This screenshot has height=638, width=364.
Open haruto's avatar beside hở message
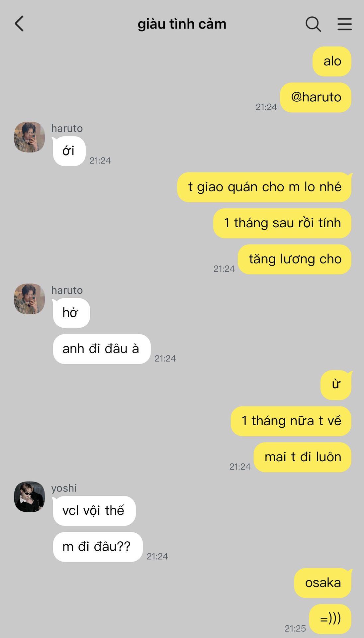pyautogui.click(x=29, y=299)
